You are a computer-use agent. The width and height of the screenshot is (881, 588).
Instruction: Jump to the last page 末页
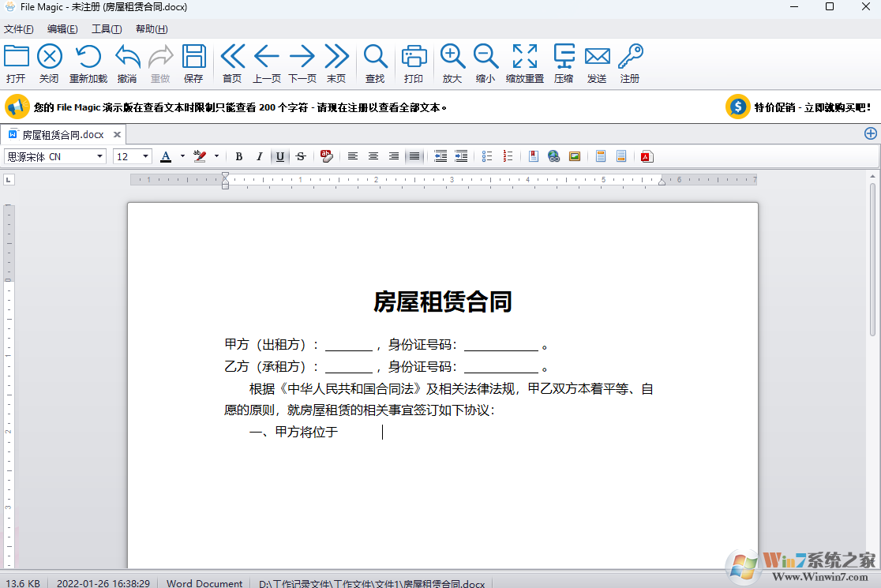coord(336,63)
